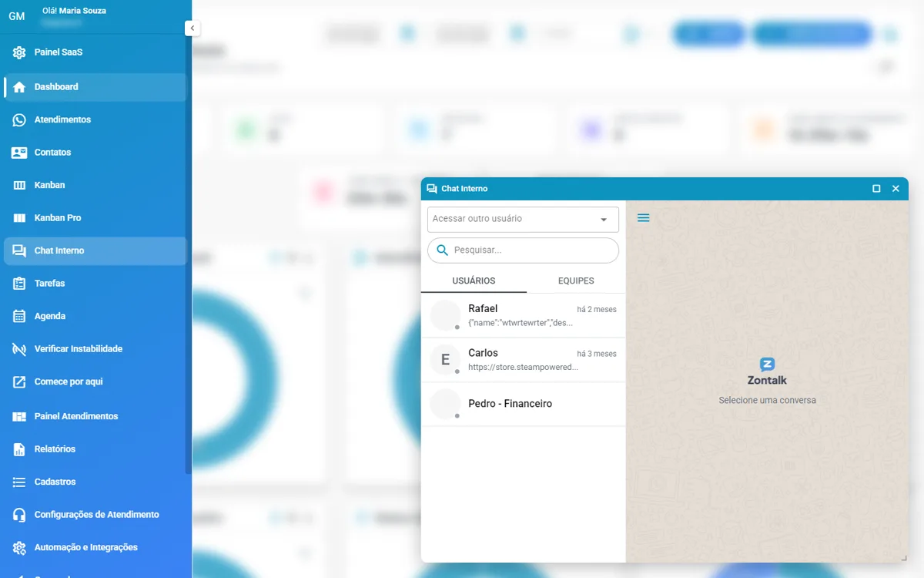Open Agenda calendar item in sidebar
The height and width of the screenshot is (578, 924).
95,316
